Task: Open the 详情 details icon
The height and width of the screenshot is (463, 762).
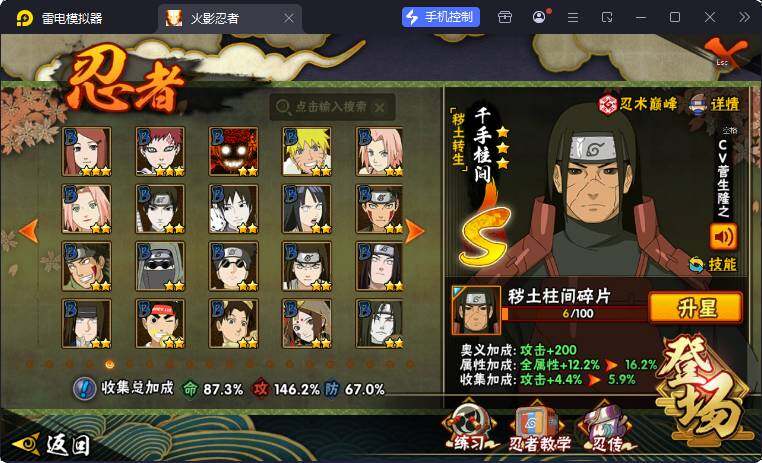Action: coord(715,103)
